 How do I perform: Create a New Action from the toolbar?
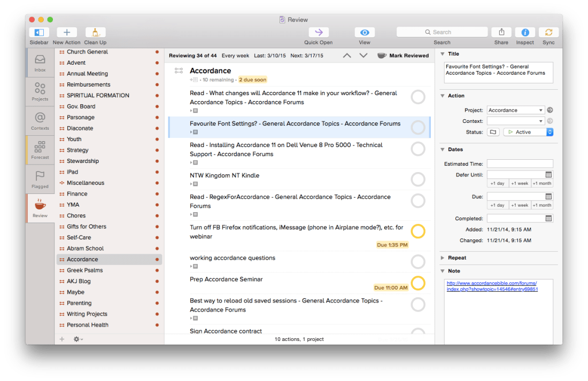(x=66, y=33)
